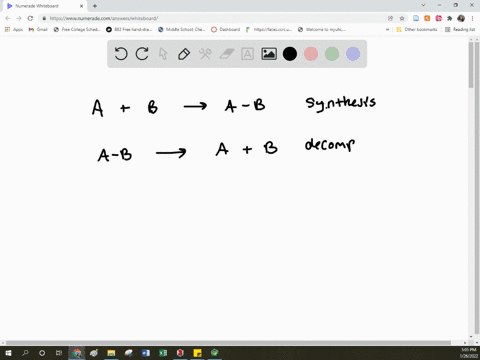Choose the purple pen color
The height and width of the screenshot is (360, 480).
[x=353, y=54]
